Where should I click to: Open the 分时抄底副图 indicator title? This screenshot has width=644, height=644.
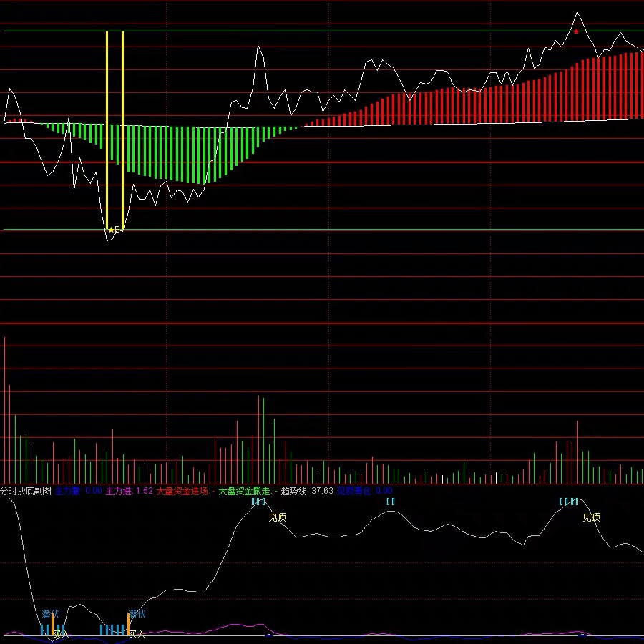(x=26, y=491)
